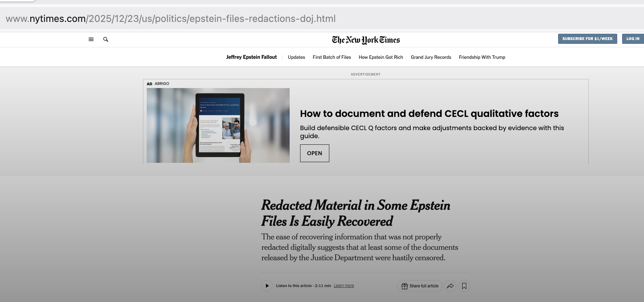Screen dimensions: 644x302
Task: Open the Updates nav link
Action: (x=296, y=57)
